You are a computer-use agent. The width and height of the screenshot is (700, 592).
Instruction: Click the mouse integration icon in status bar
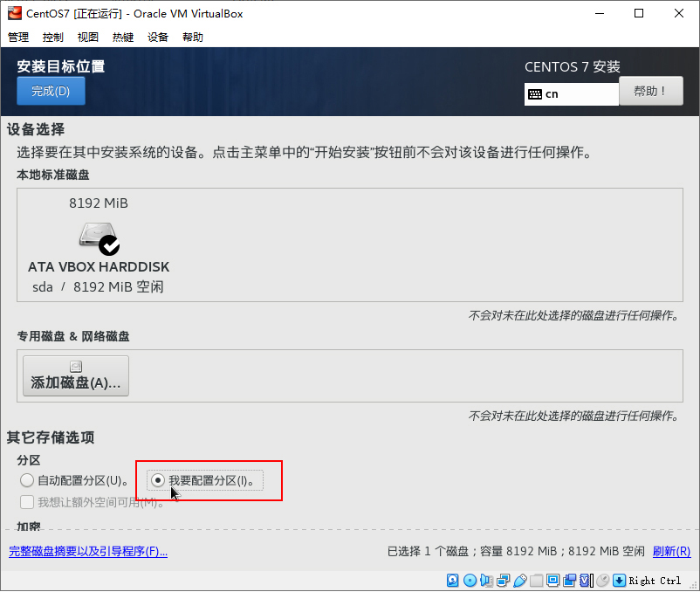603,581
